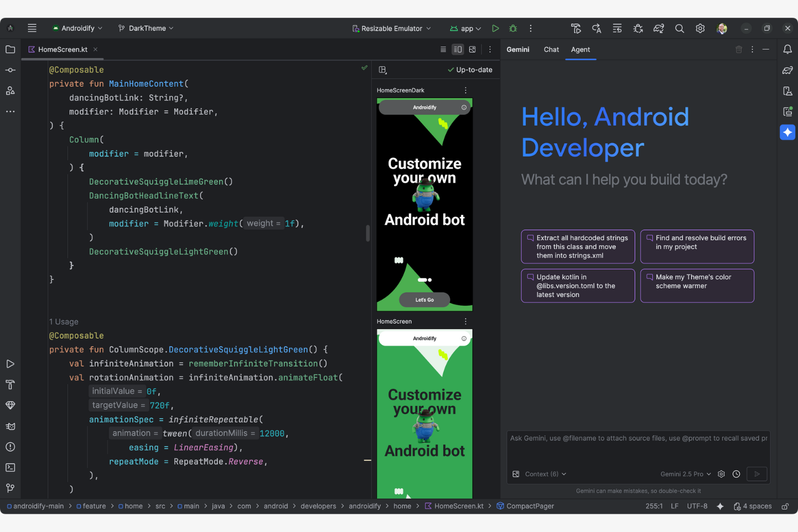
Task: Open the Resizable Emulator device dropdown
Action: pyautogui.click(x=391, y=28)
